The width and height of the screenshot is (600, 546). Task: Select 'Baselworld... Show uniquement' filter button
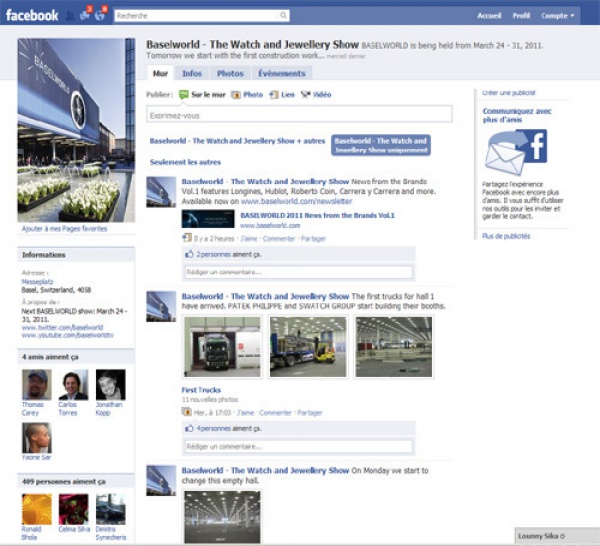coord(381,145)
